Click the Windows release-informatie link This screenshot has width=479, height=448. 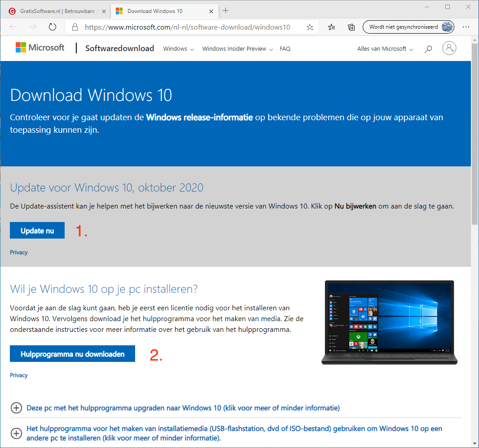coord(199,117)
